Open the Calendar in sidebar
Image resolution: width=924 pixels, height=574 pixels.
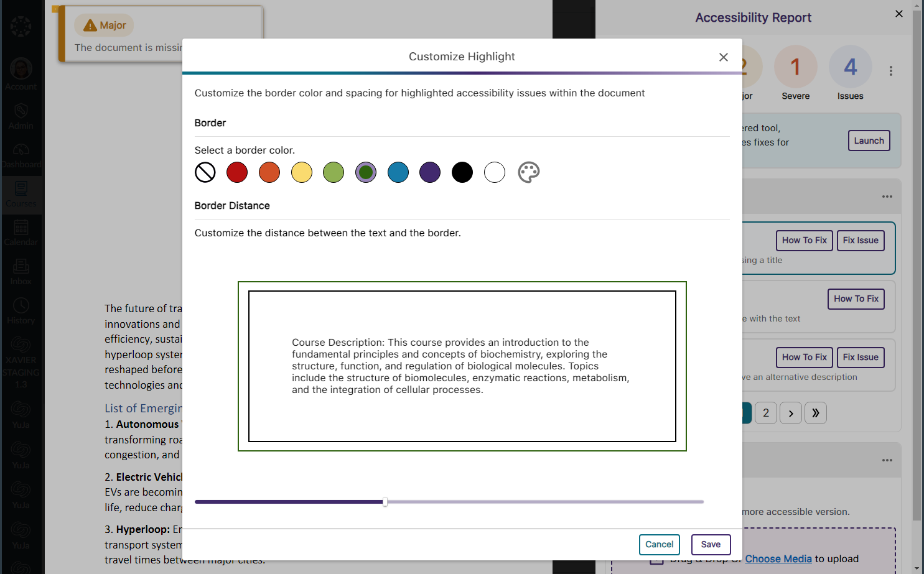(x=21, y=233)
